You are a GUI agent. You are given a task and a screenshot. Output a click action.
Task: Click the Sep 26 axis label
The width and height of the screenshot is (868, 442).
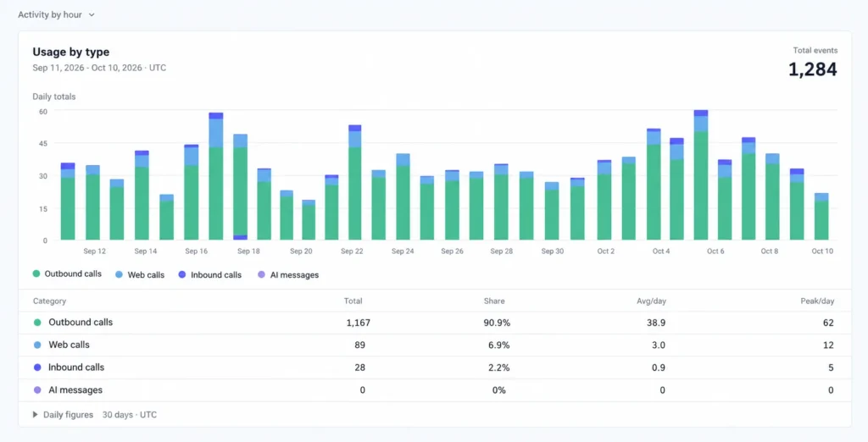(452, 251)
